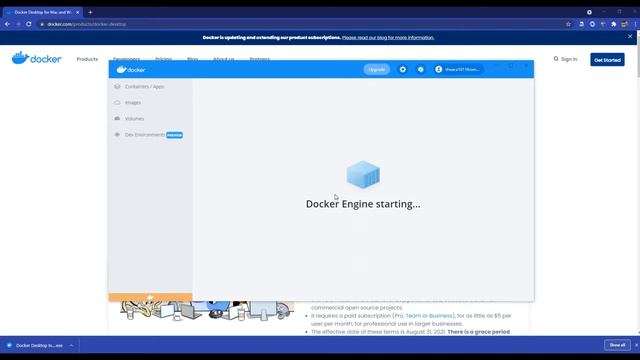Go back in the browser
The height and width of the screenshot is (360, 640).
pyautogui.click(x=7, y=24)
